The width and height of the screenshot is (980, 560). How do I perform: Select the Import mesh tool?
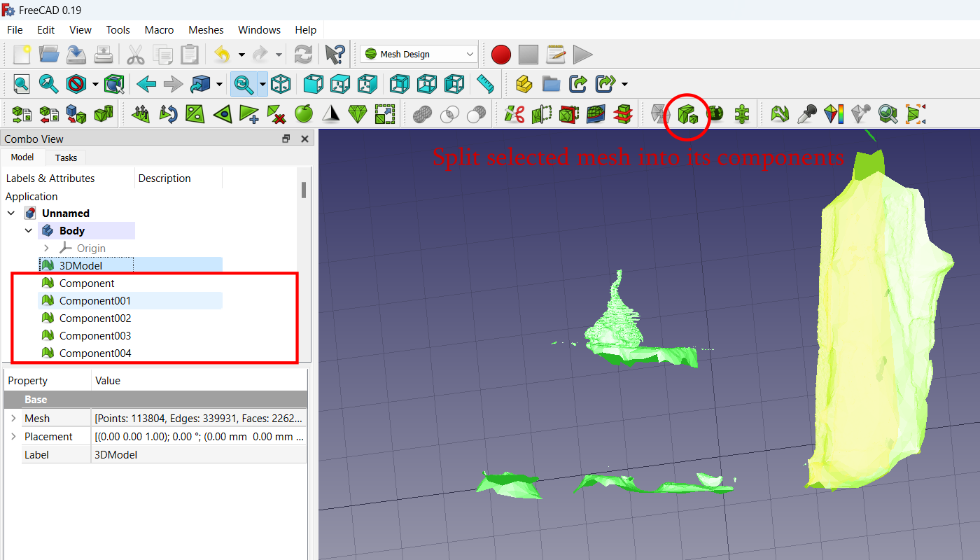21,113
